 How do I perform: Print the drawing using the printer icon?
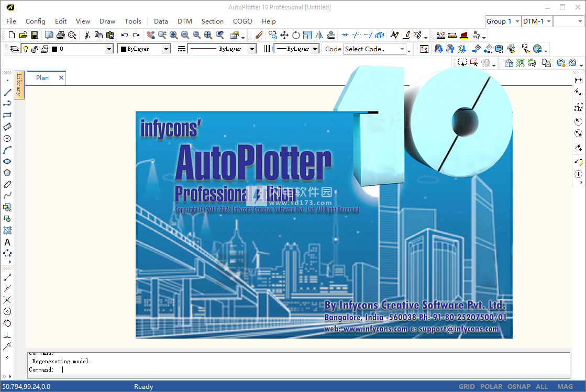[x=61, y=35]
